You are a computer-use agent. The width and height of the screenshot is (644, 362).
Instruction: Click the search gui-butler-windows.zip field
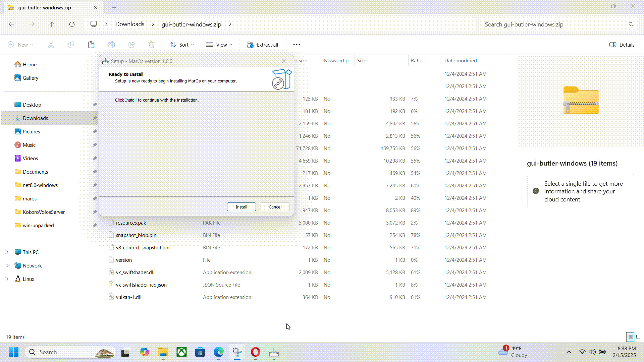point(553,24)
